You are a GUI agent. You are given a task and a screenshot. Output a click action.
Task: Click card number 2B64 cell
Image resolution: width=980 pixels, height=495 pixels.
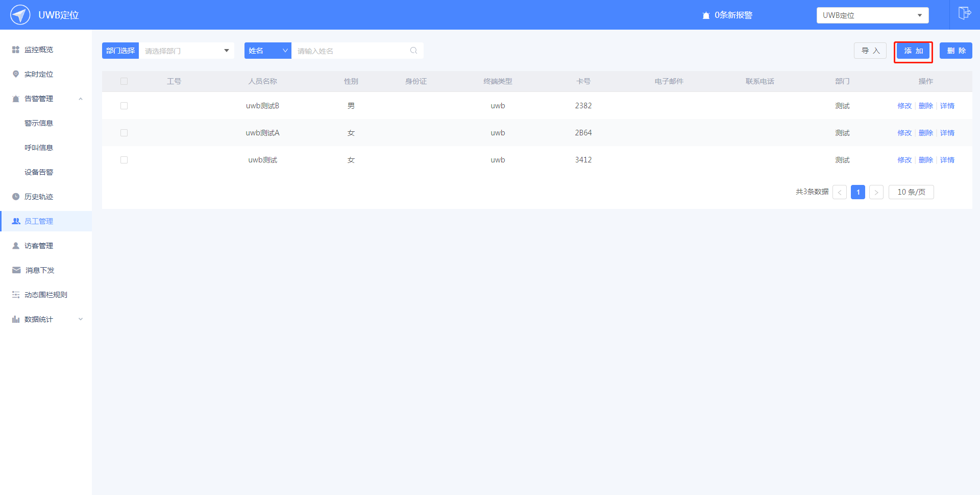coord(583,133)
